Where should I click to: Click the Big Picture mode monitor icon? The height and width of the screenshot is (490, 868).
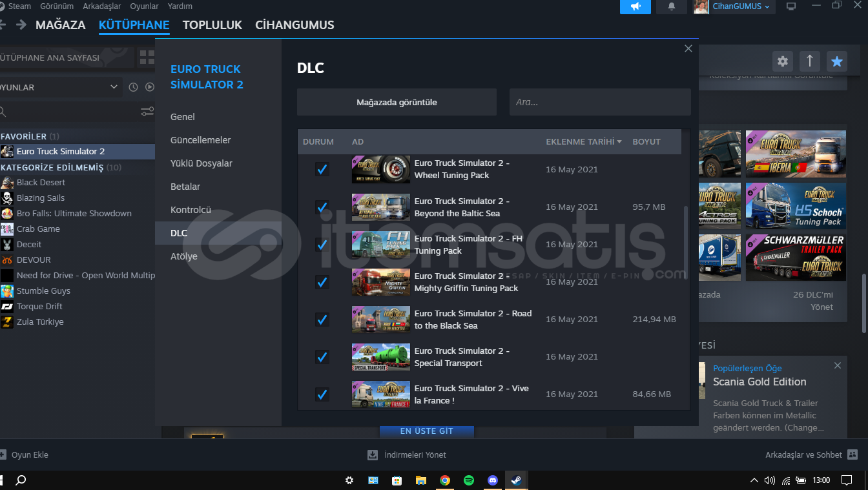coord(791,6)
